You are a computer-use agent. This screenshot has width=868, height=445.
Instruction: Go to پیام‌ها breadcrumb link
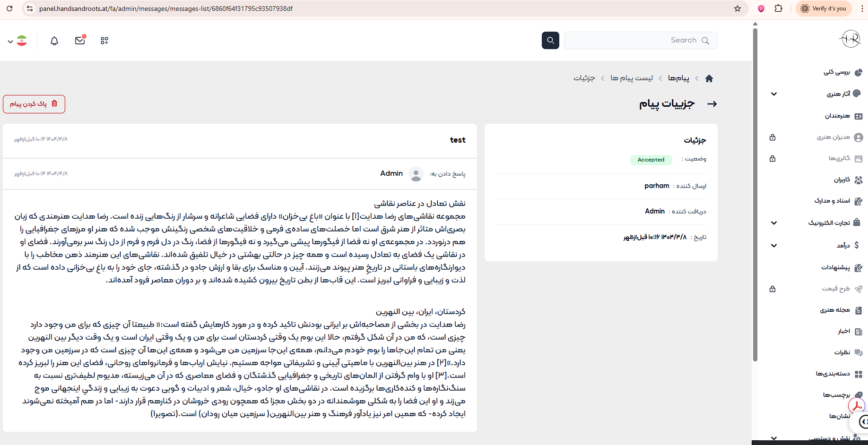[x=678, y=78]
